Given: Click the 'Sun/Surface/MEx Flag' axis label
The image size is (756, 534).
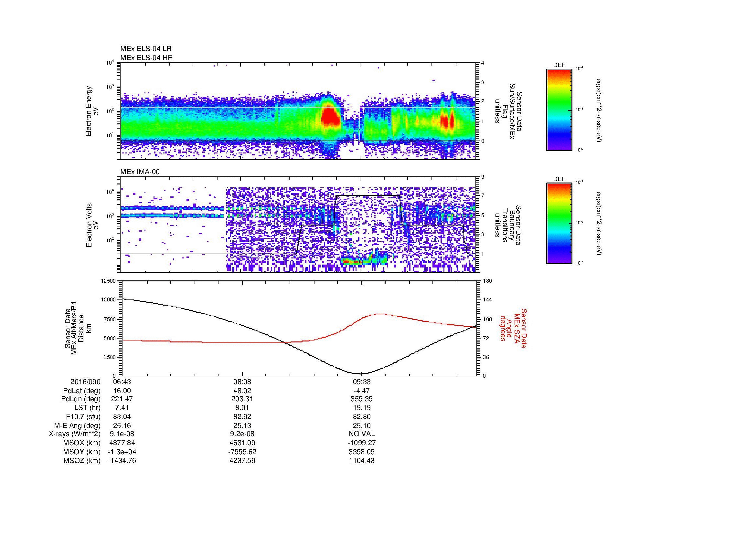Looking at the screenshot, I should pos(508,111).
